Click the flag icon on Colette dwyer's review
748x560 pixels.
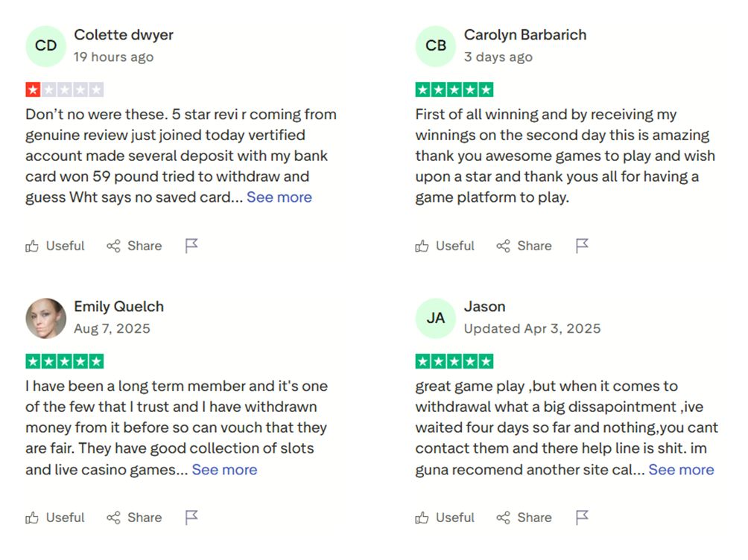pyautogui.click(x=191, y=245)
